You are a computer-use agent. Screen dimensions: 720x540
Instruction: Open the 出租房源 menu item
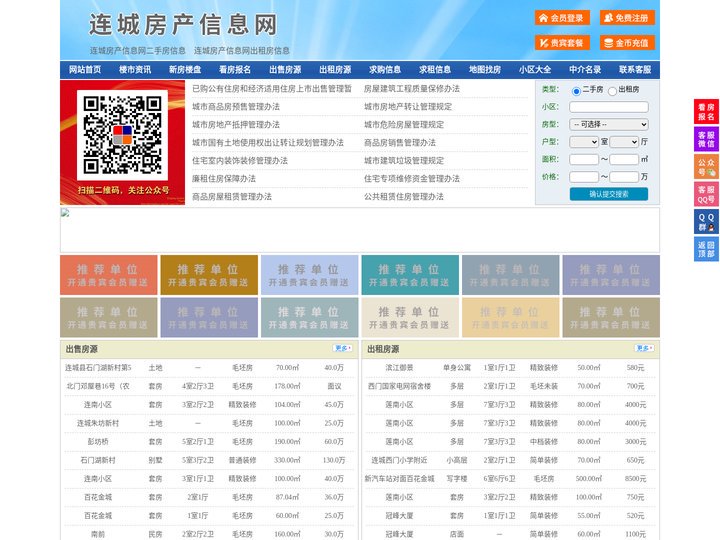335,70
